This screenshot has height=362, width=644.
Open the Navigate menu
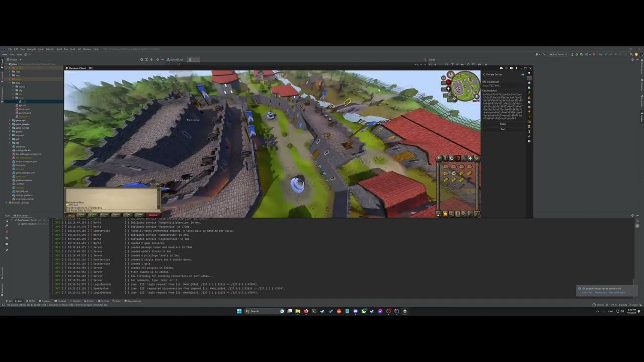tap(32, 49)
